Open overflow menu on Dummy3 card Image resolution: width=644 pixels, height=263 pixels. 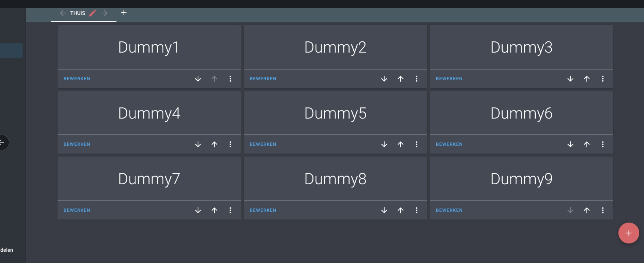pos(602,79)
